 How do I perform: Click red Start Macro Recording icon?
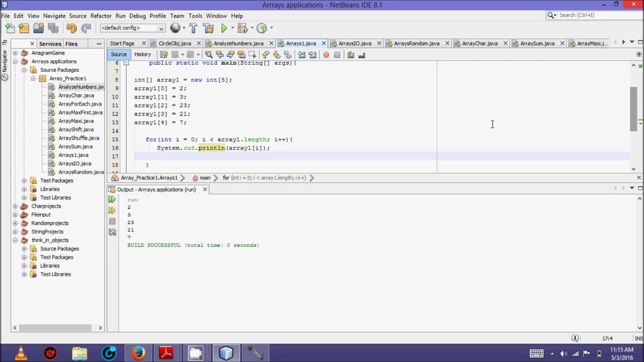tap(326, 55)
